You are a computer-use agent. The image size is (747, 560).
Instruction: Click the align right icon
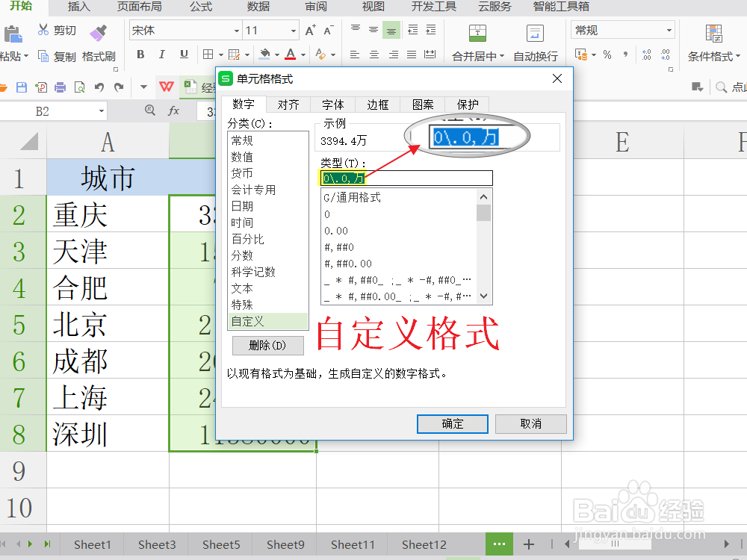(394, 55)
